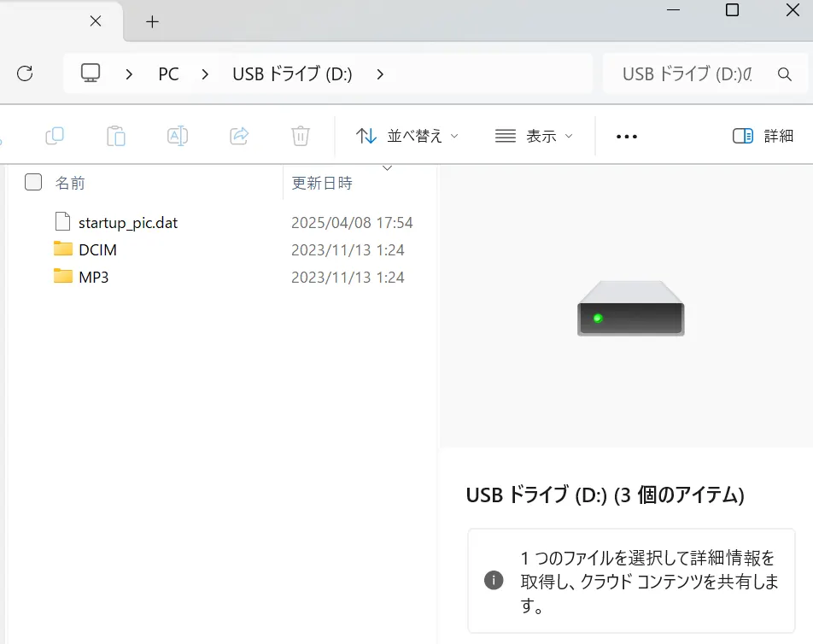Close the current Explorer tab
Image resolution: width=813 pixels, height=644 pixels.
[x=96, y=21]
